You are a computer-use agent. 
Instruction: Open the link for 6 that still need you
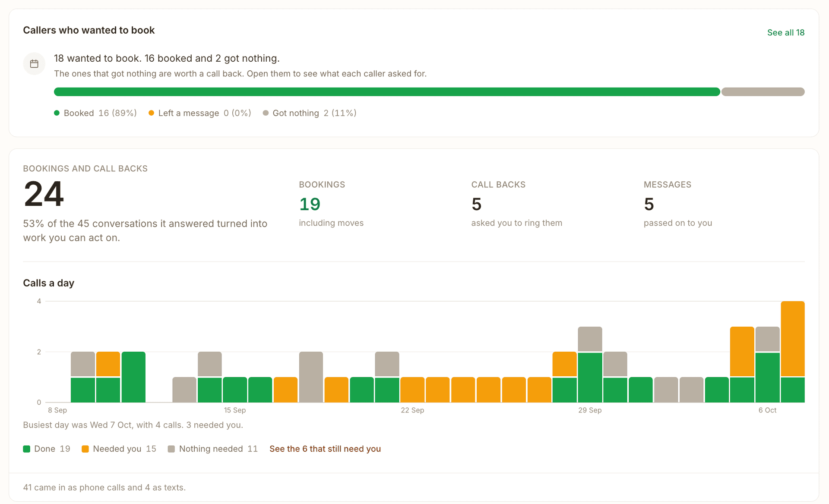(325, 449)
